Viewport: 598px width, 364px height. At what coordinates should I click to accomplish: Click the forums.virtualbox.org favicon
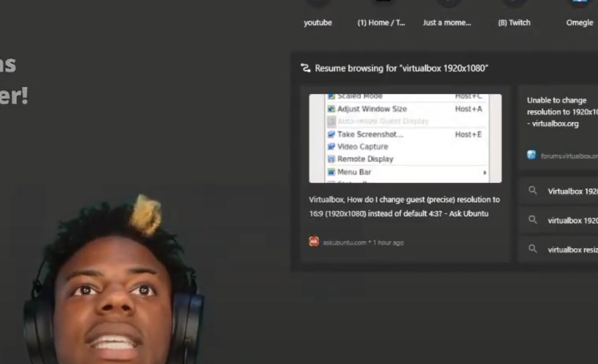(x=531, y=155)
